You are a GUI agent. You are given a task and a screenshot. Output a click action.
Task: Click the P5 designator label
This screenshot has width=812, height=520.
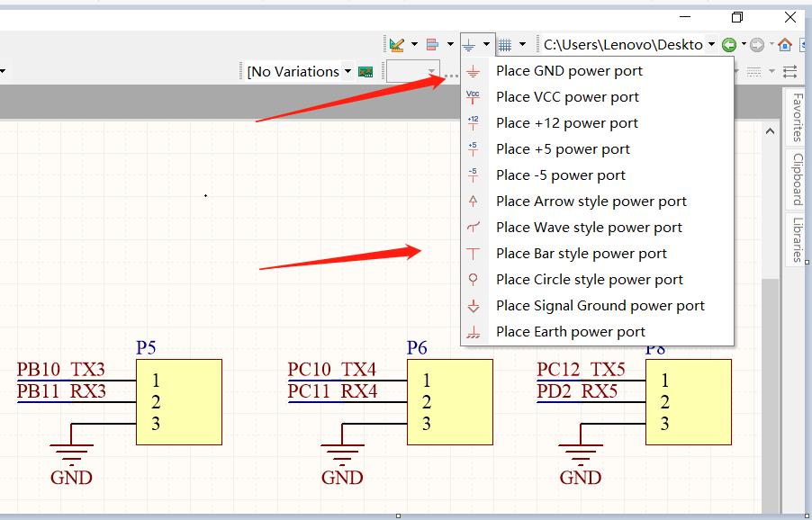[146, 347]
